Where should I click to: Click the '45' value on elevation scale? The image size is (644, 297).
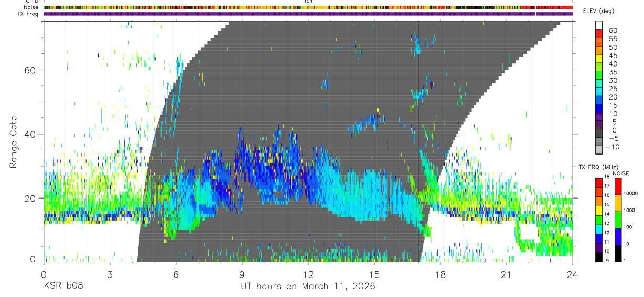tap(612, 56)
